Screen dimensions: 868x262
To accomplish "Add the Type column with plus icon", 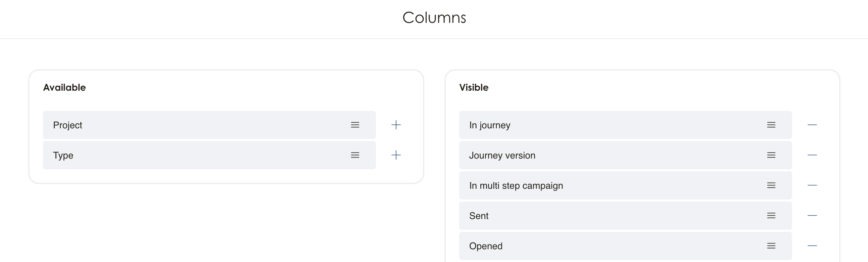I will (396, 155).
